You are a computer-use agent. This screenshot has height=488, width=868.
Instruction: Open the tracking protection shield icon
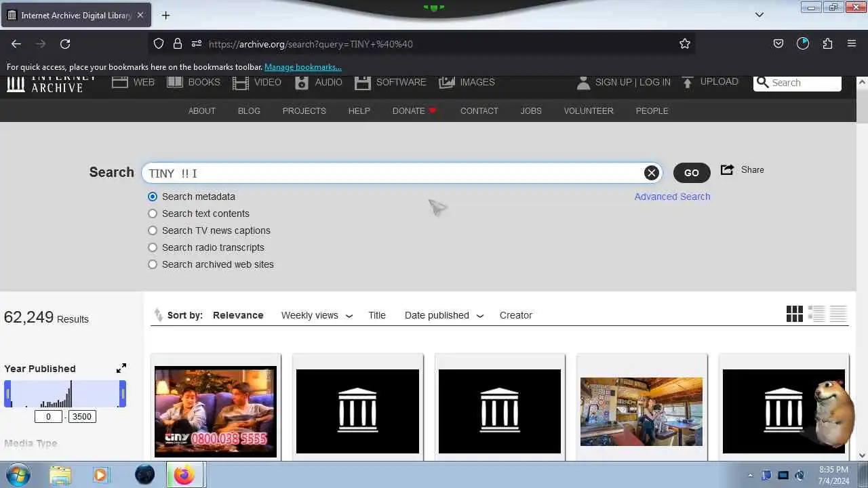click(x=159, y=44)
